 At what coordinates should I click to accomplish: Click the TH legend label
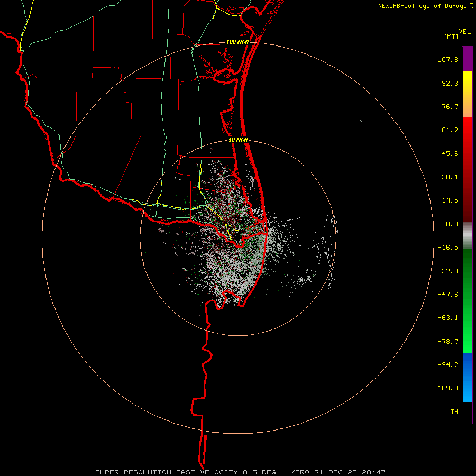click(454, 412)
